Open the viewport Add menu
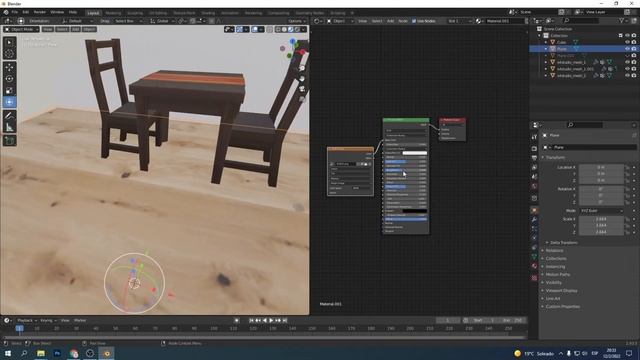Image resolution: width=640 pixels, height=360 pixels. point(76,29)
